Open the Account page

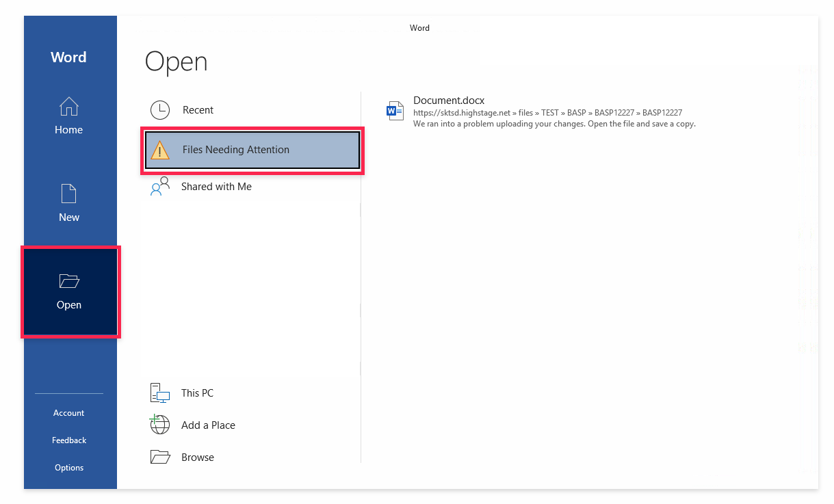69,413
